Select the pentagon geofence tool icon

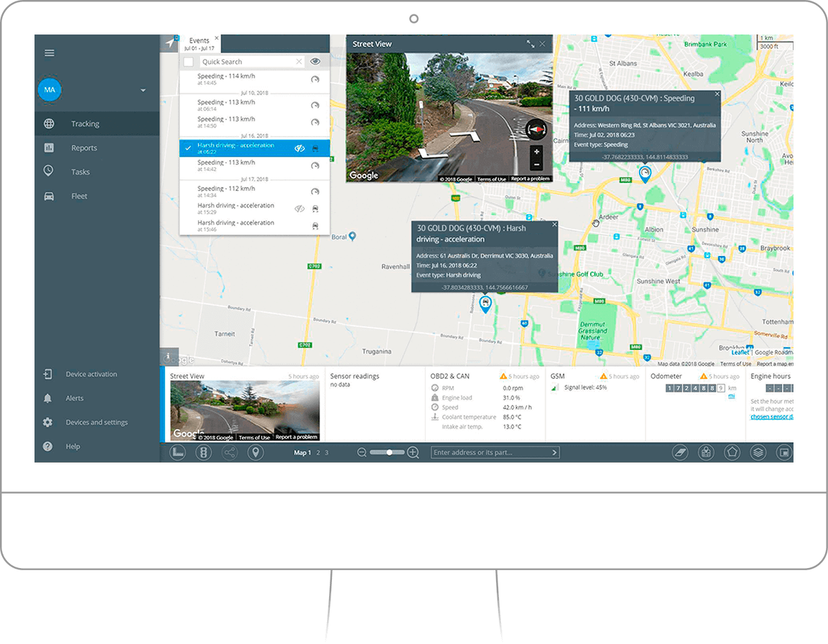(731, 453)
